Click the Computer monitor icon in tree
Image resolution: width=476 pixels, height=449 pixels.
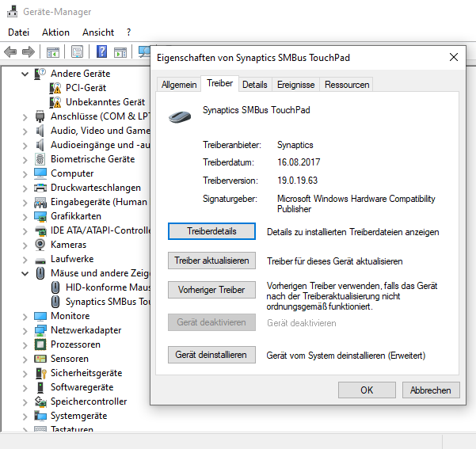pos(40,173)
